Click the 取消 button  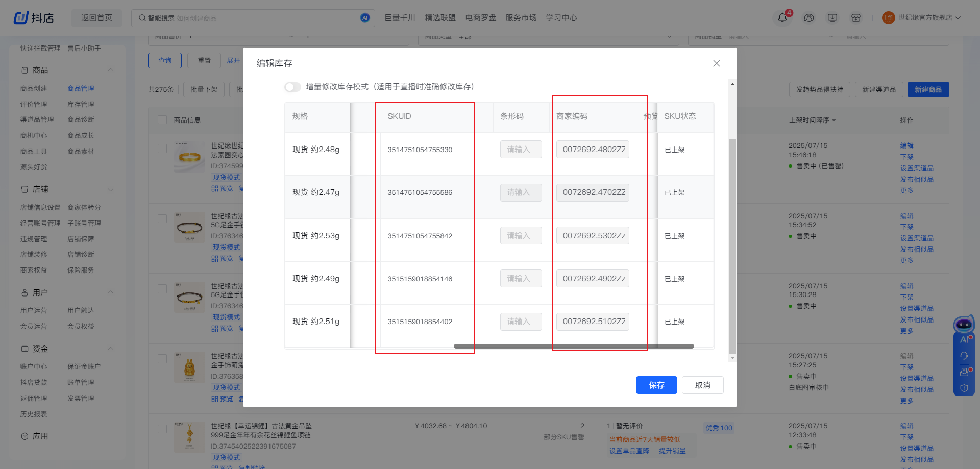(702, 385)
